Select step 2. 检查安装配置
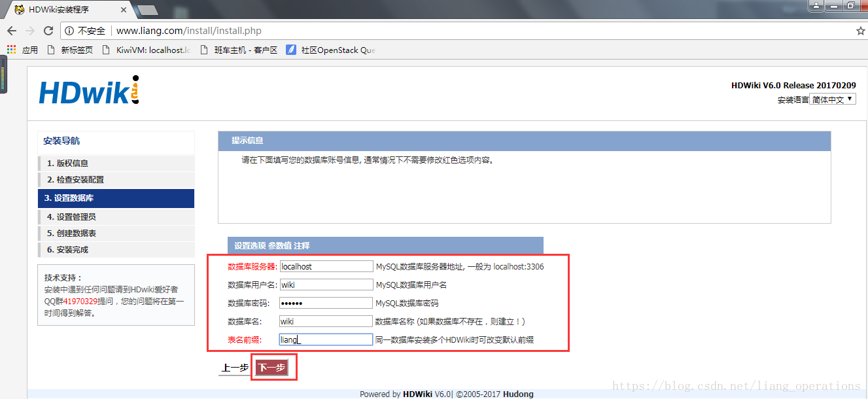This screenshot has width=868, height=399. pyautogui.click(x=116, y=179)
